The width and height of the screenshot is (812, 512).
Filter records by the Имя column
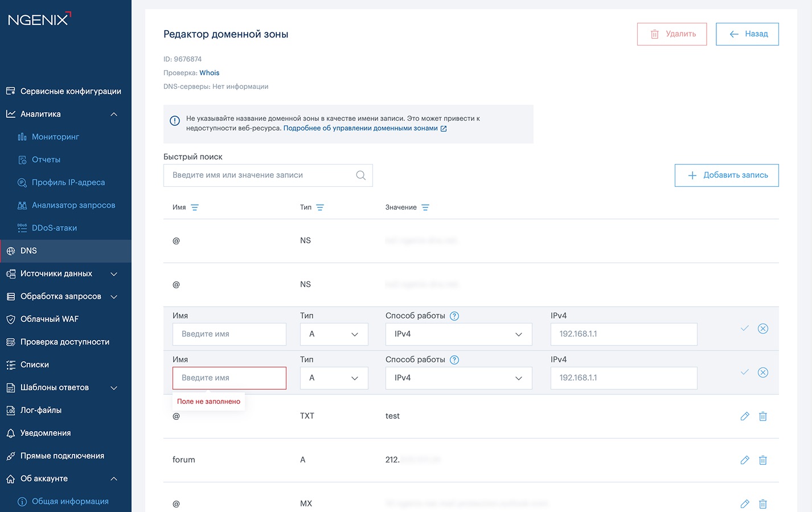click(x=195, y=208)
